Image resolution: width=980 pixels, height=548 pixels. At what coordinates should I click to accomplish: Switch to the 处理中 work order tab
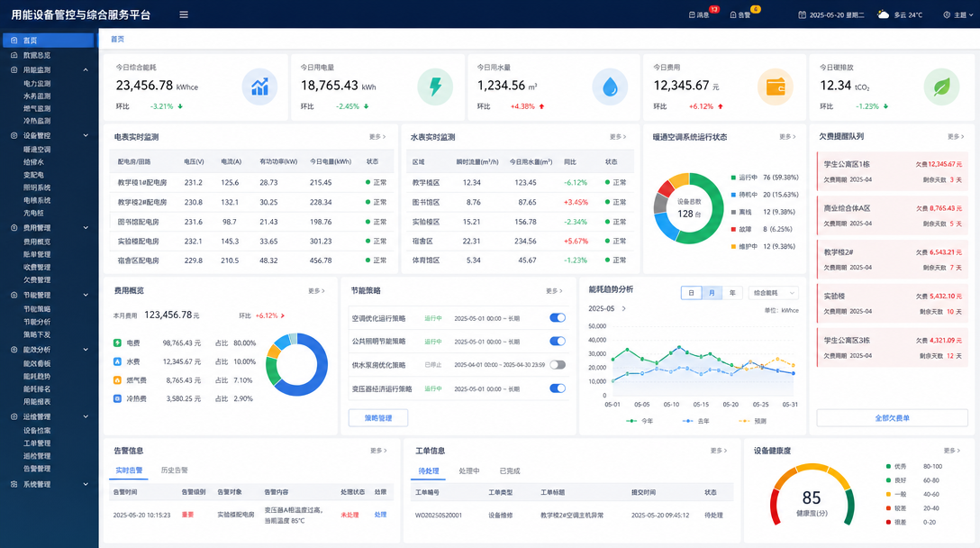468,470
